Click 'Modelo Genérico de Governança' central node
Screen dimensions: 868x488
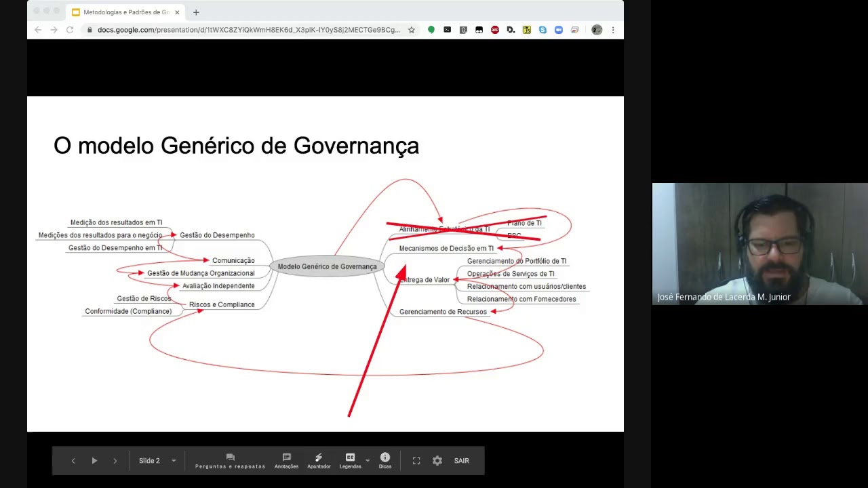coord(327,266)
